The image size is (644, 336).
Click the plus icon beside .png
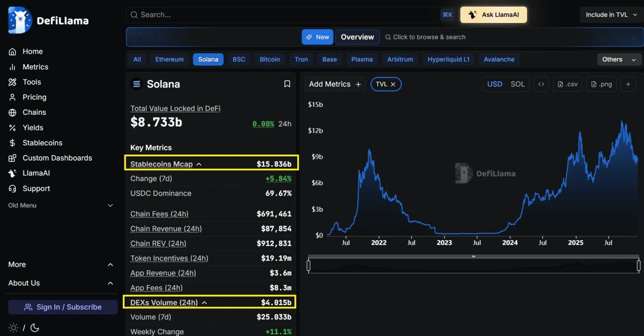pos(628,84)
